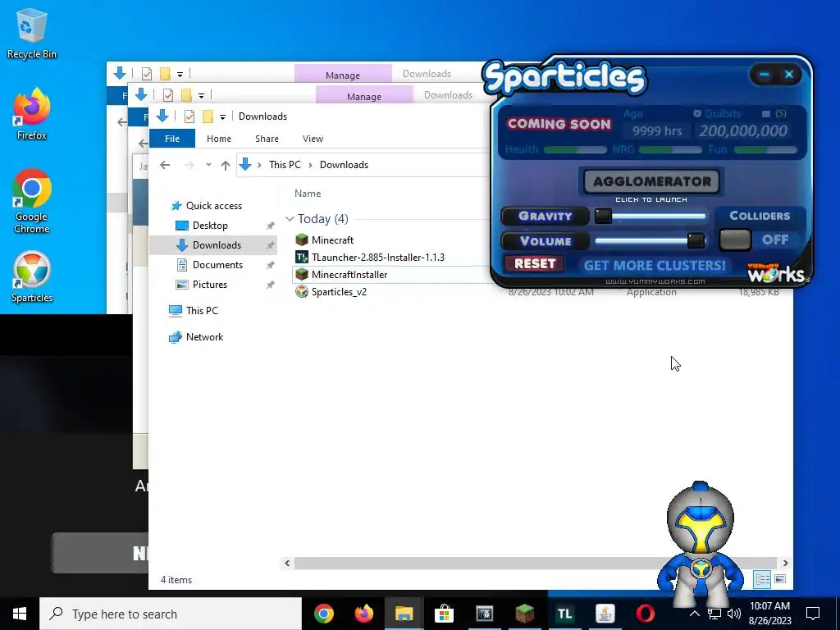
Task: Open the View ribbon tab
Action: pyautogui.click(x=313, y=139)
